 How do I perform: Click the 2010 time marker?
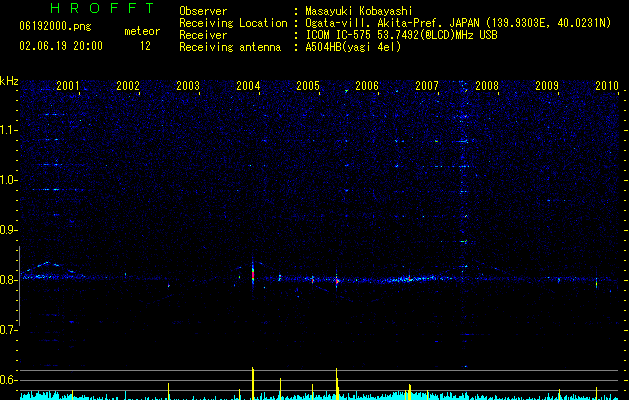(x=607, y=86)
